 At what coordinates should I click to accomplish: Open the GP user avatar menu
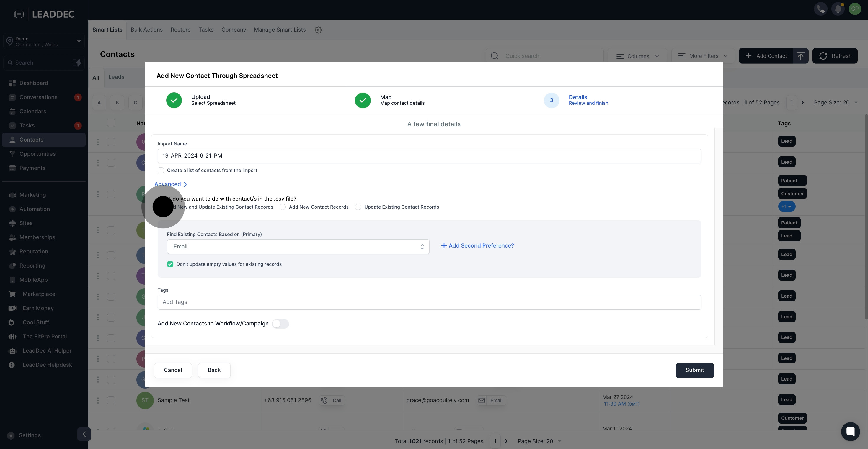pyautogui.click(x=855, y=9)
